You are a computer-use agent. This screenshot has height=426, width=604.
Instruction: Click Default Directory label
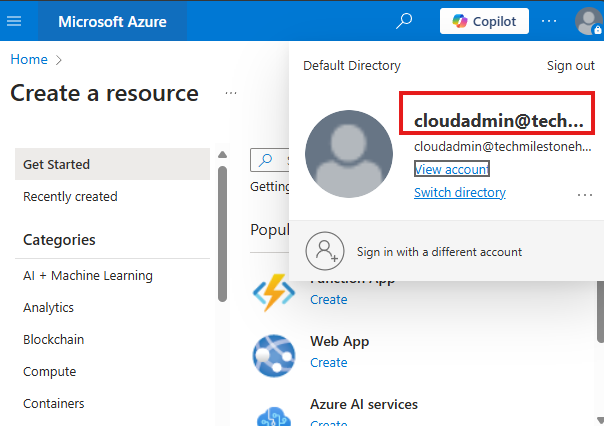pyautogui.click(x=352, y=65)
